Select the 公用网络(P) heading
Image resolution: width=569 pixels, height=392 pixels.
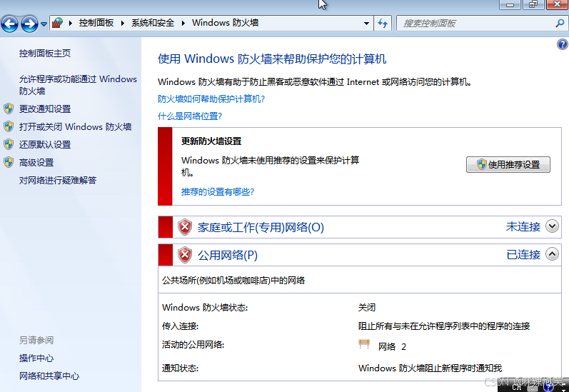point(228,255)
